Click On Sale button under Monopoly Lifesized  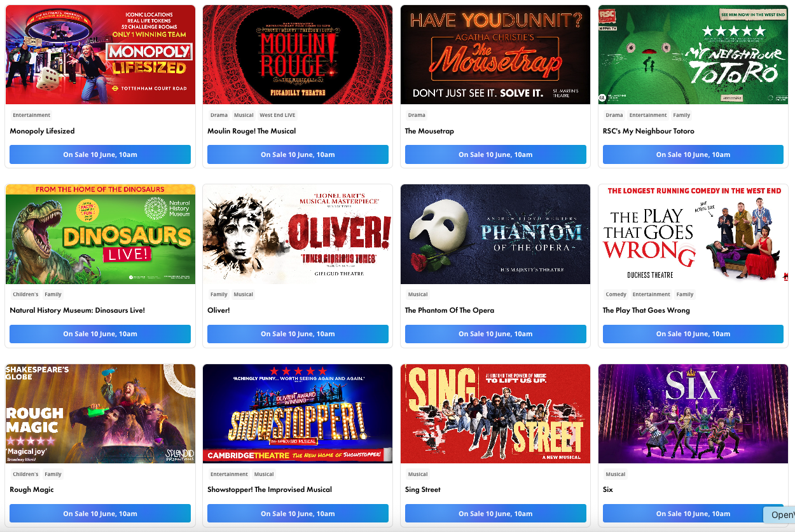pyautogui.click(x=100, y=154)
